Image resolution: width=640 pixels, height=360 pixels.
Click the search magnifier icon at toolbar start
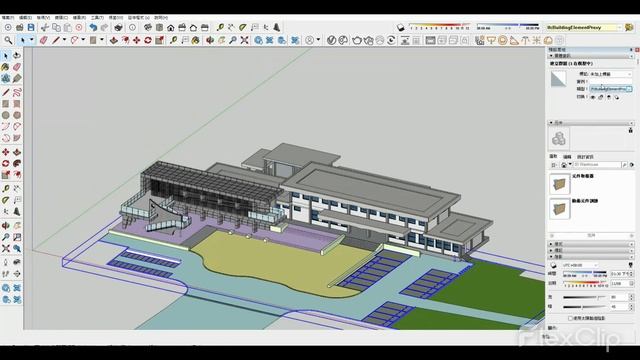point(8,40)
